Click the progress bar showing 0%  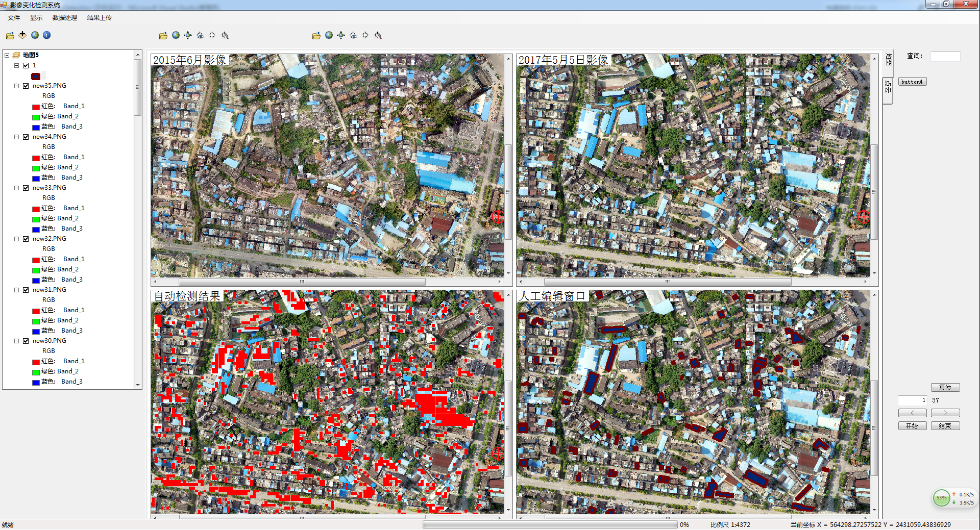[550, 524]
